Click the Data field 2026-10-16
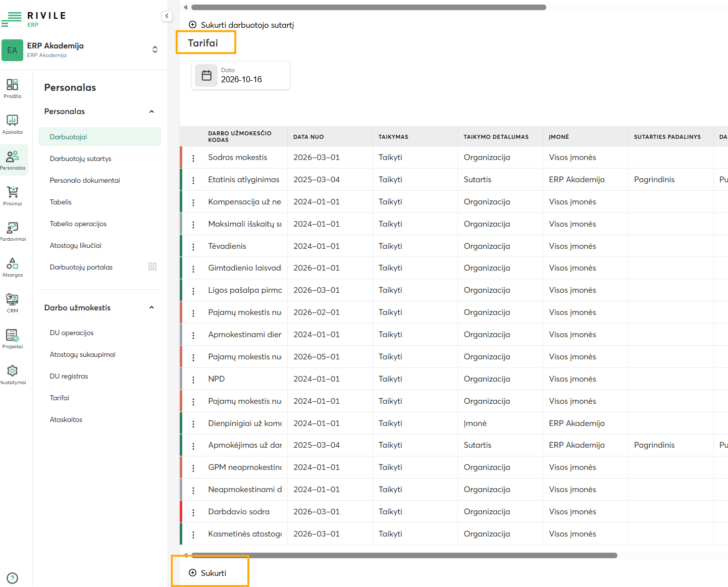 pyautogui.click(x=241, y=76)
